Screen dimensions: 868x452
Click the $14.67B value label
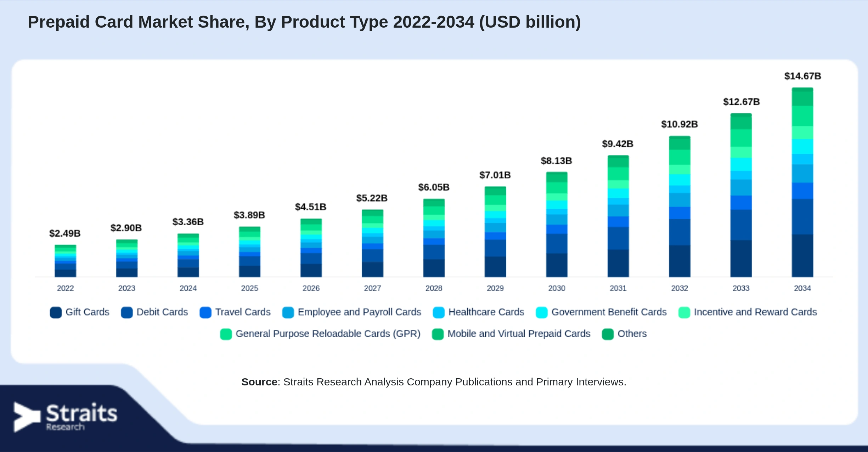click(803, 76)
